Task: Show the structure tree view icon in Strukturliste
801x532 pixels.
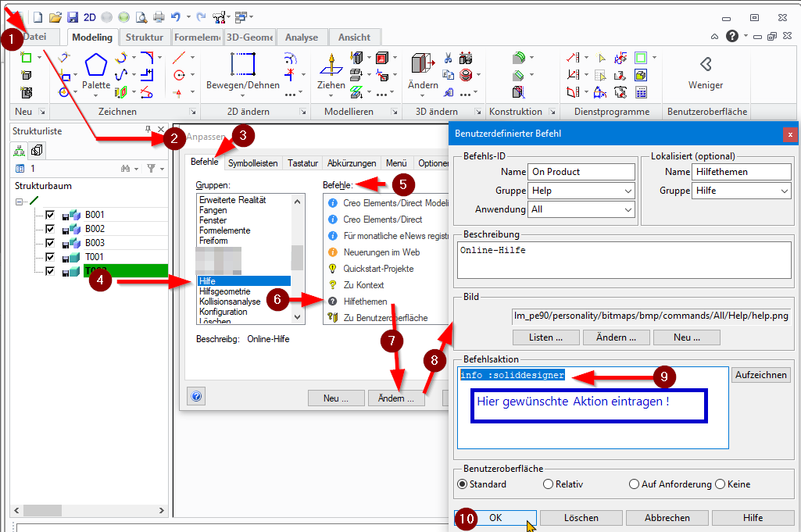Action: click(20, 151)
